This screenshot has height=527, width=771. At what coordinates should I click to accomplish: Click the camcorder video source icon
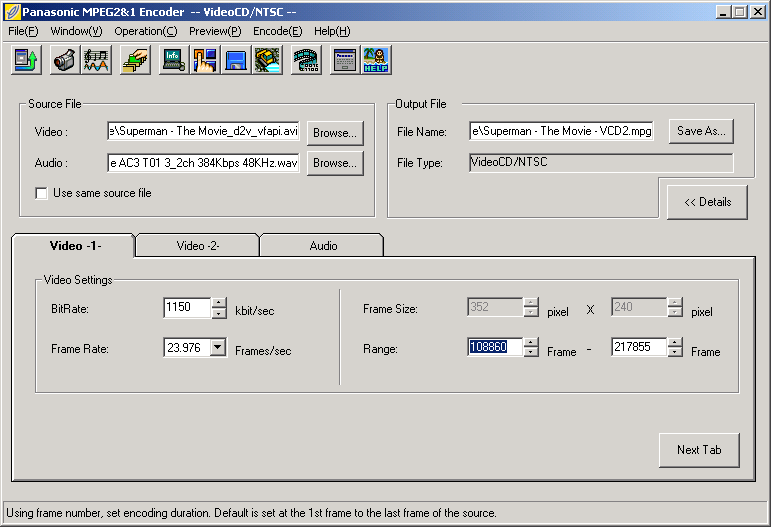(64, 60)
